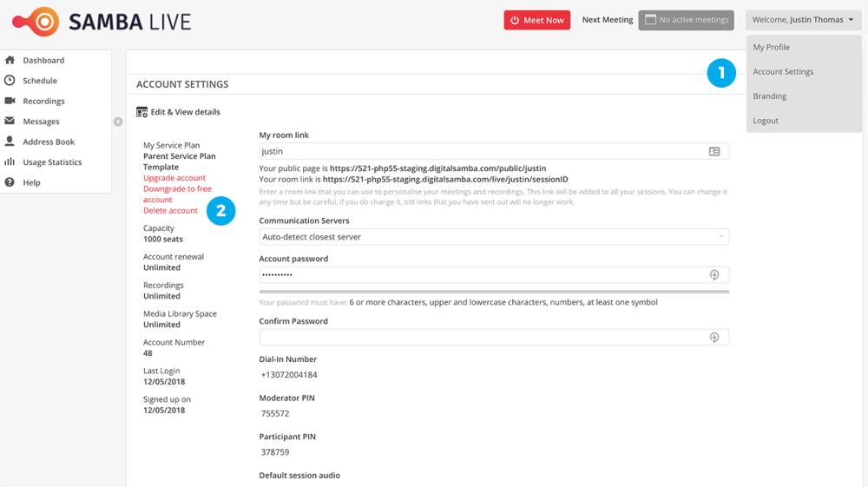Open the room link URL
The height and width of the screenshot is (487, 868).
(x=445, y=180)
